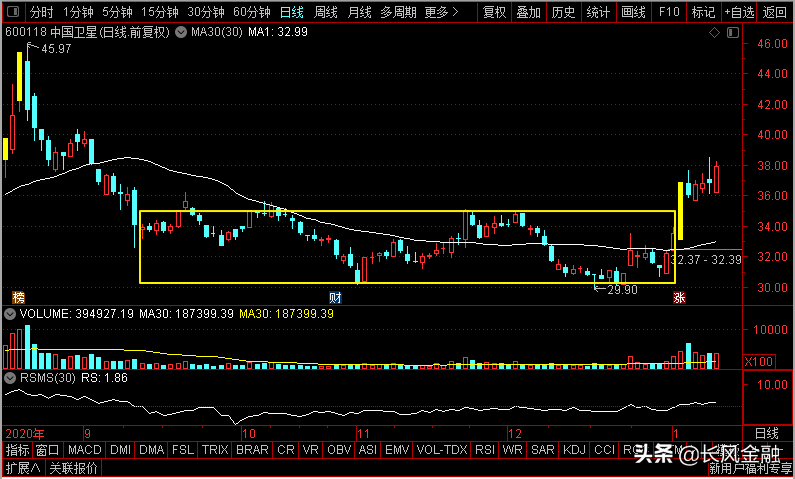Toggle the side panel icon left of 分时

(x=14, y=12)
